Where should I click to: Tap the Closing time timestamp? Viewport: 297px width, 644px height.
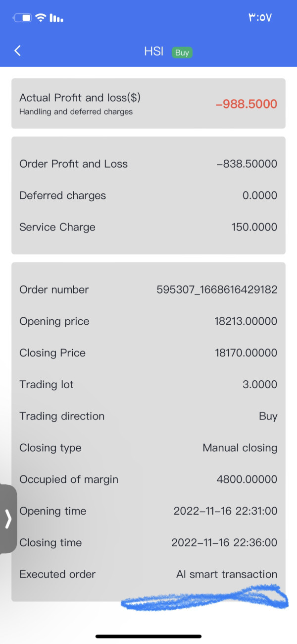[x=224, y=543]
